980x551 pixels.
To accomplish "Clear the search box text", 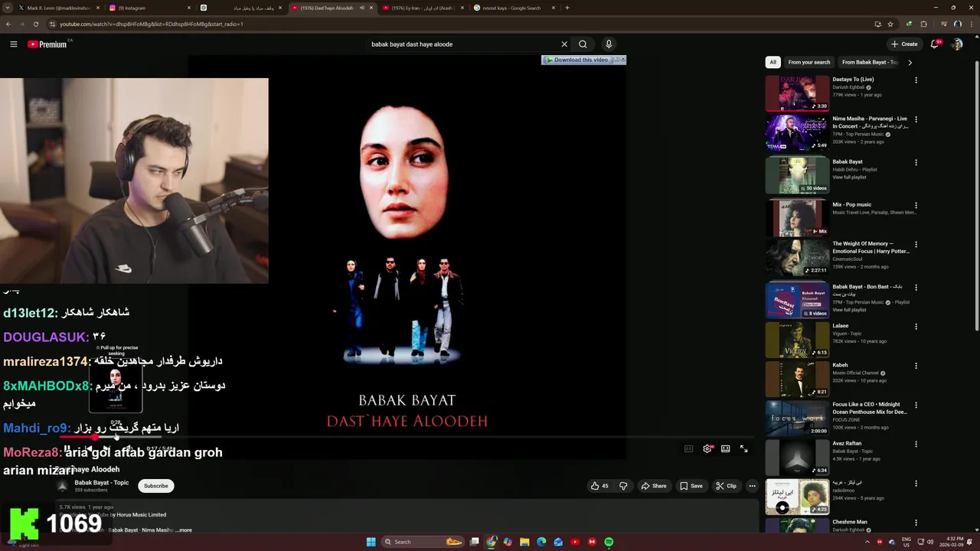I will [x=564, y=44].
